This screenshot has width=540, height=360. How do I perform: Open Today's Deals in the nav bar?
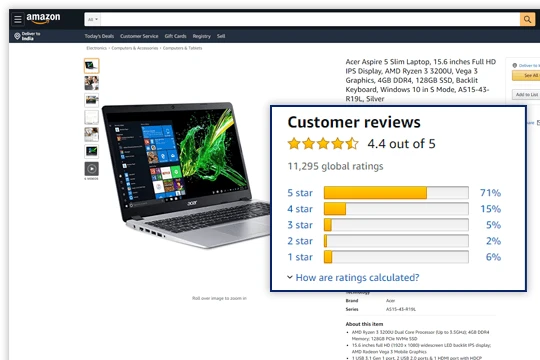pyautogui.click(x=99, y=36)
